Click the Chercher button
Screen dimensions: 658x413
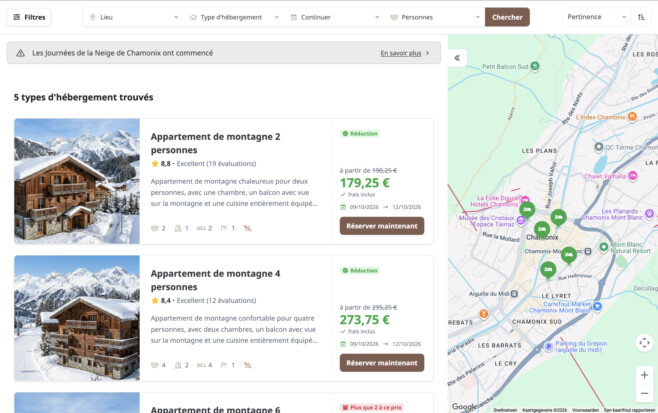click(507, 17)
